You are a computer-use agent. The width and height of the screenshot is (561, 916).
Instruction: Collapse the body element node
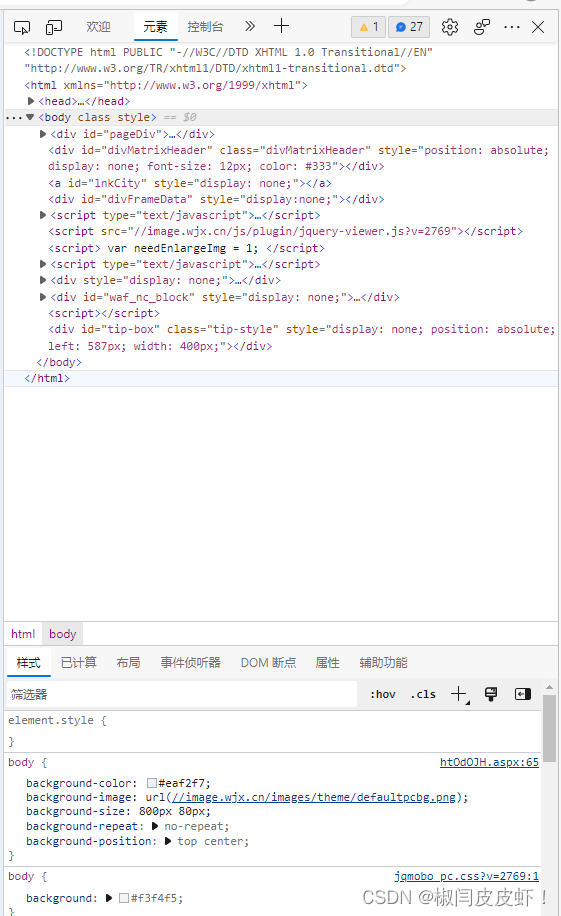tap(30, 117)
